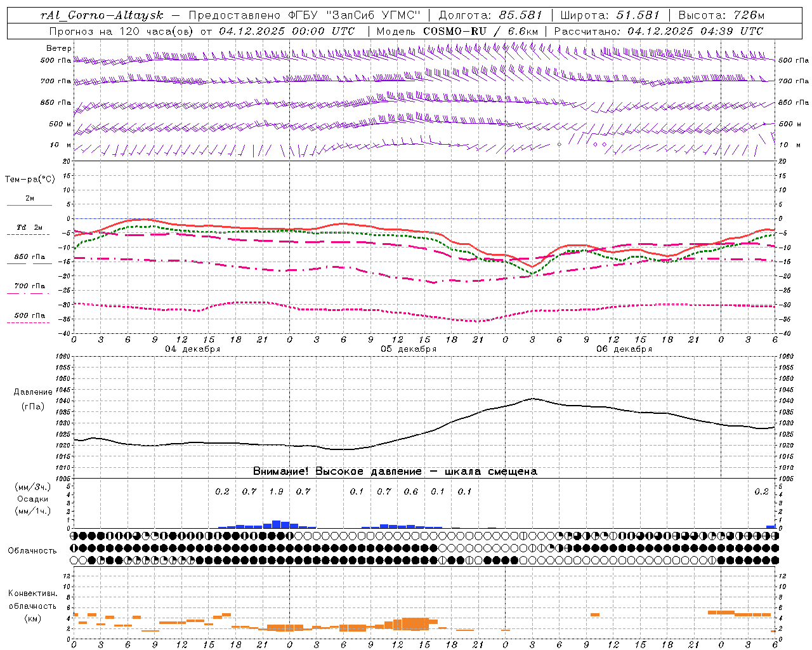Click the Долгота: 85.581 longitude value
812x650 pixels.
point(490,15)
